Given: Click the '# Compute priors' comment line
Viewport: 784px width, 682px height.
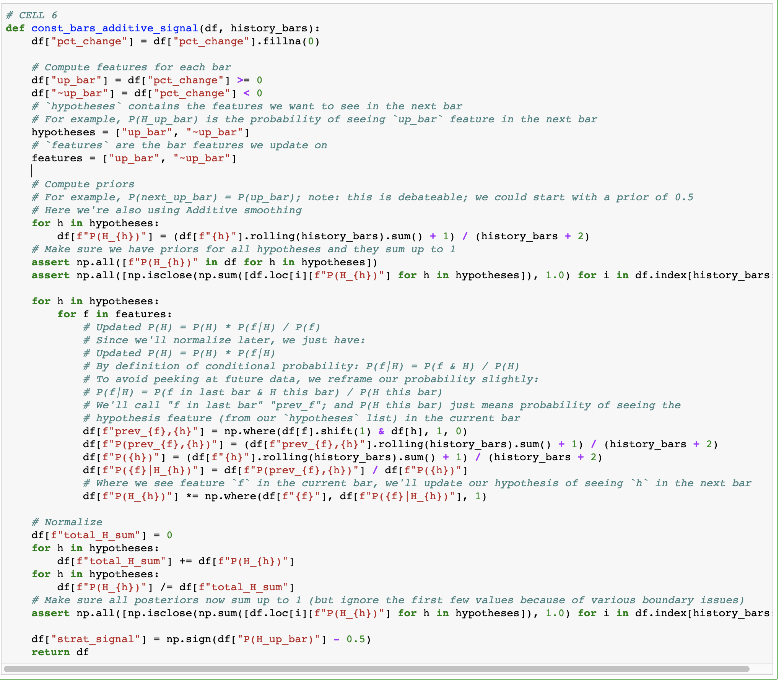Looking at the screenshot, I should (x=83, y=184).
